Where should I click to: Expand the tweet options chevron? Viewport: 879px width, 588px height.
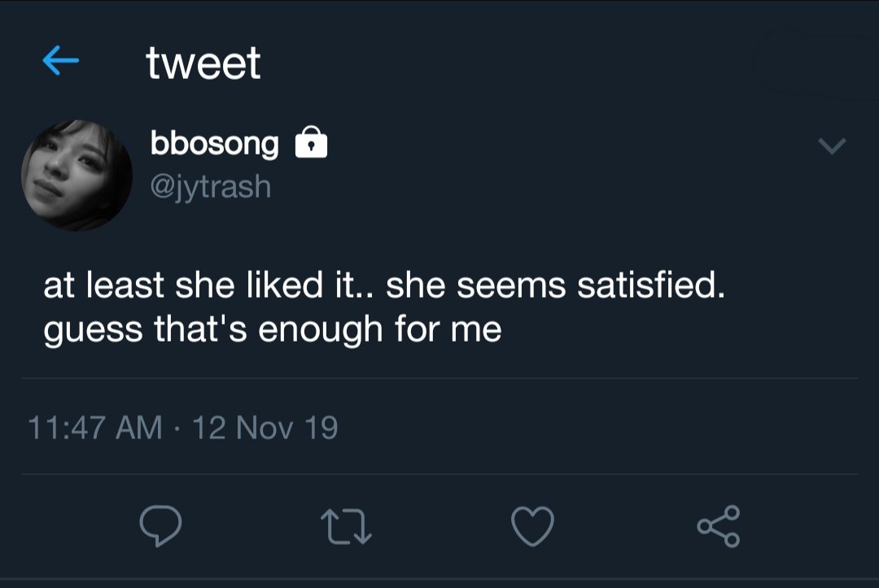tap(832, 146)
